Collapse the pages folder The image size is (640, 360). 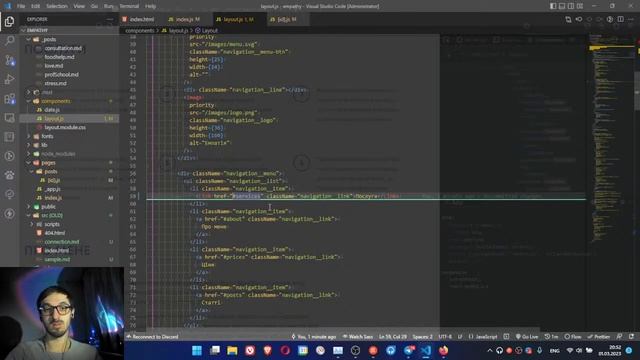(x=48, y=163)
